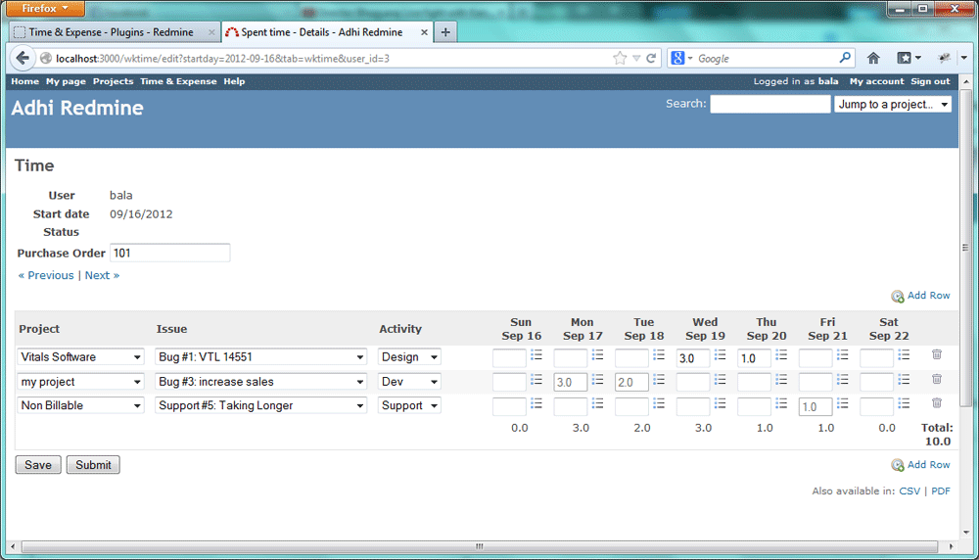Expand the Support activity dropdown

(x=409, y=405)
